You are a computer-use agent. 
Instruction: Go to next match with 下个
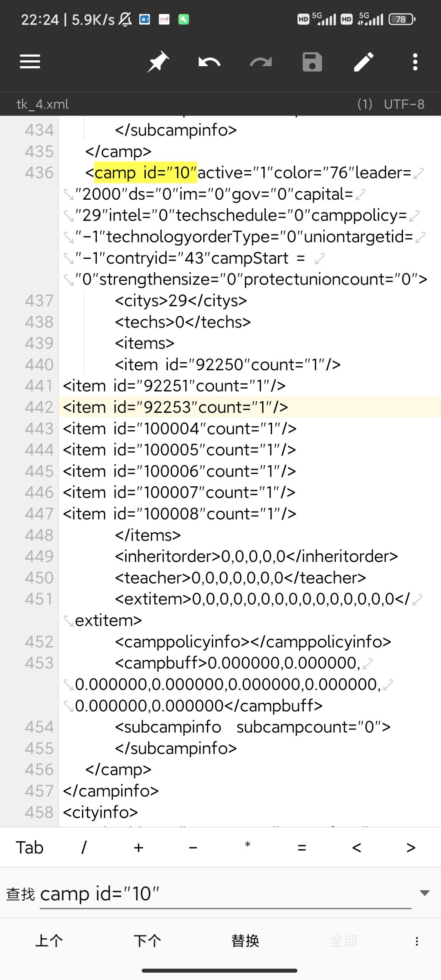pyautogui.click(x=147, y=941)
